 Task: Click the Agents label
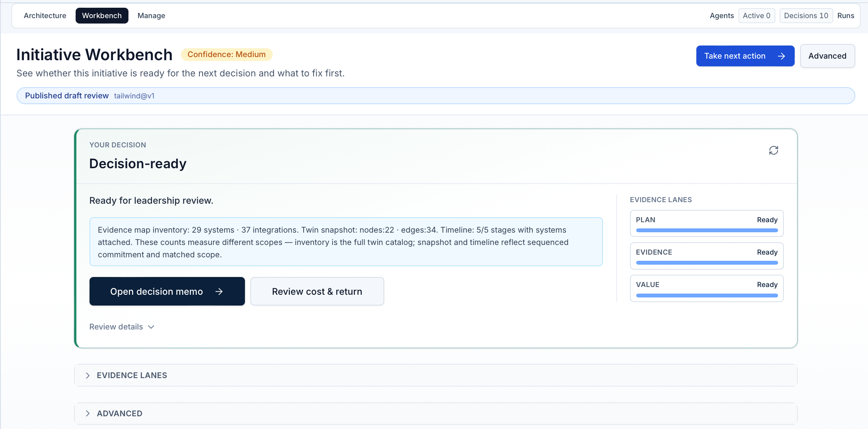coord(722,16)
